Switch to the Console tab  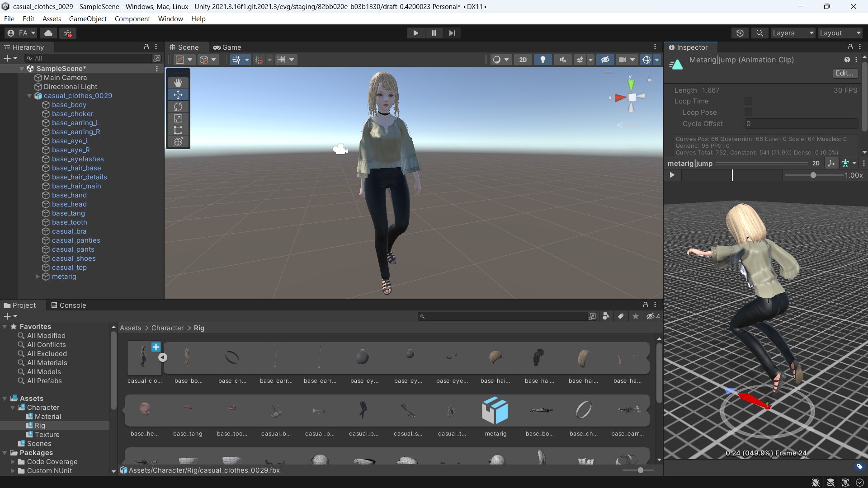68,305
